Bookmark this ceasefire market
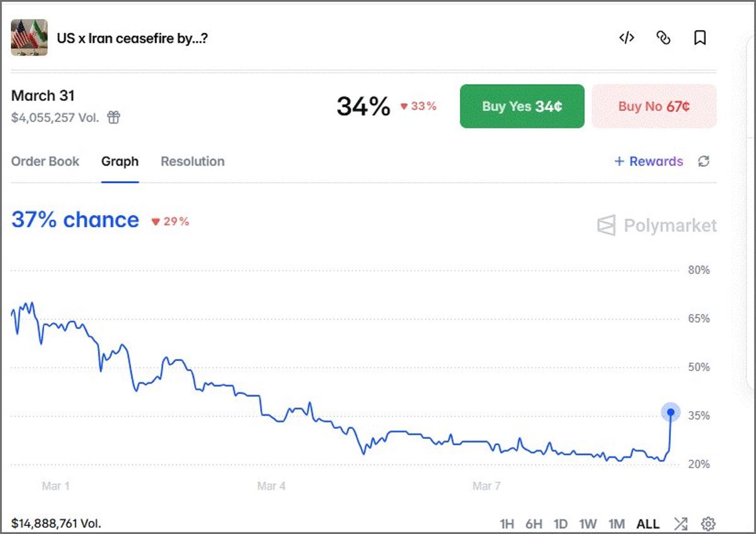The image size is (756, 534). tap(700, 38)
